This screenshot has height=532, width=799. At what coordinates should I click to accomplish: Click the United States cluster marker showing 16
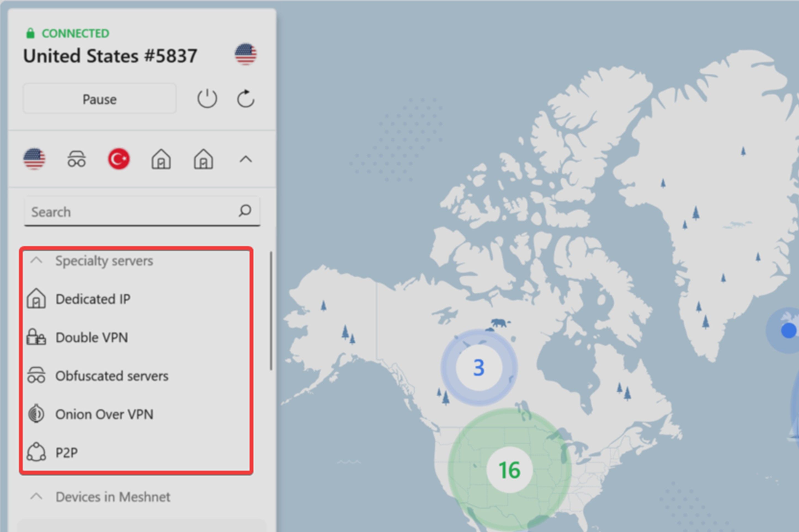tap(509, 470)
